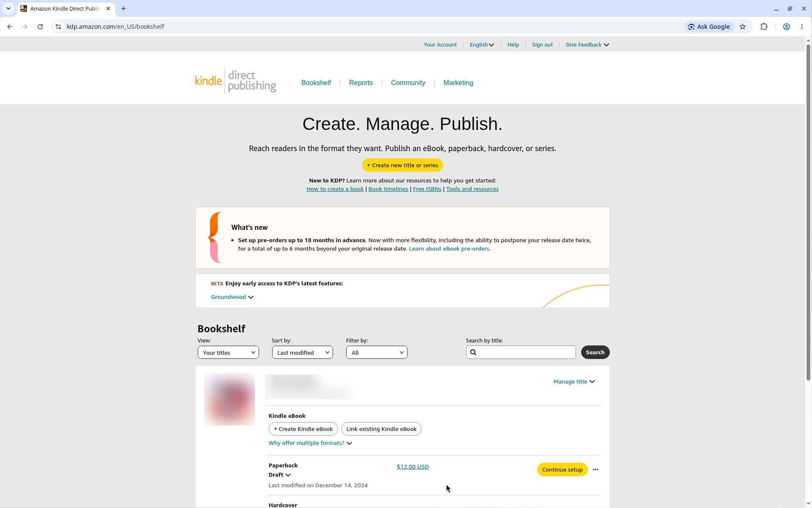This screenshot has height=508, width=812.
Task: Open the 'How to create a book' link
Action: (335, 189)
